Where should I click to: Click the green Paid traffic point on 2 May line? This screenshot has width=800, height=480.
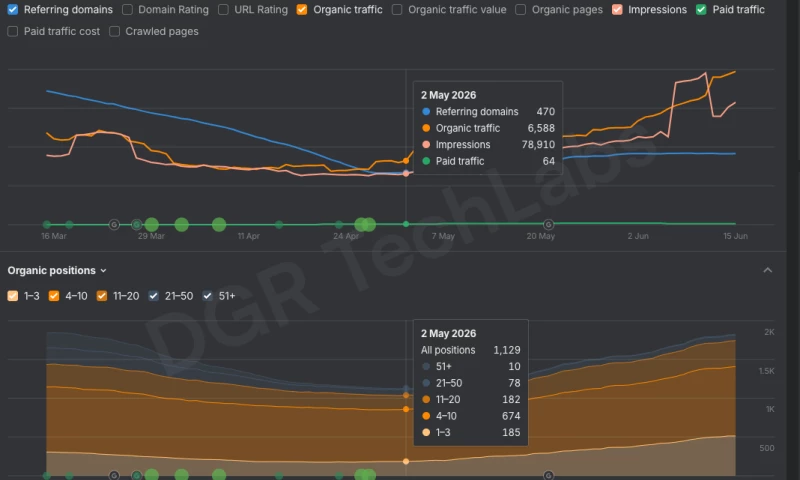coord(406,224)
